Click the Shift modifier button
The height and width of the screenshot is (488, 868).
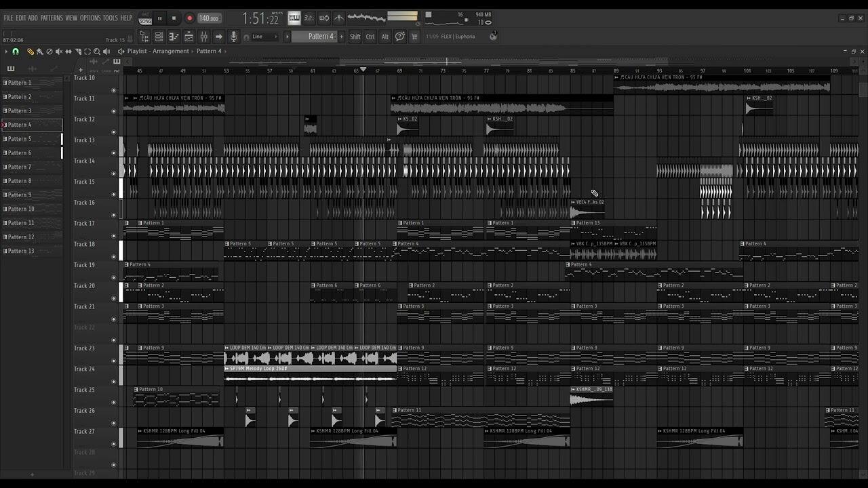pyautogui.click(x=355, y=37)
